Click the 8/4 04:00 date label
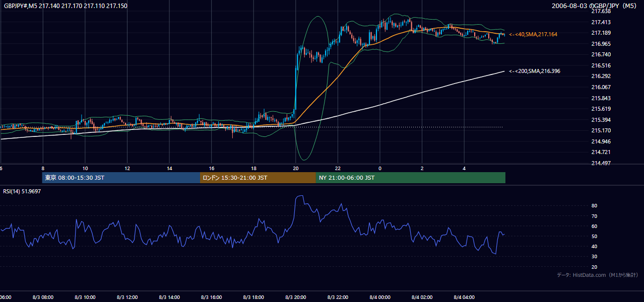This screenshot has width=644, height=302. click(464, 297)
